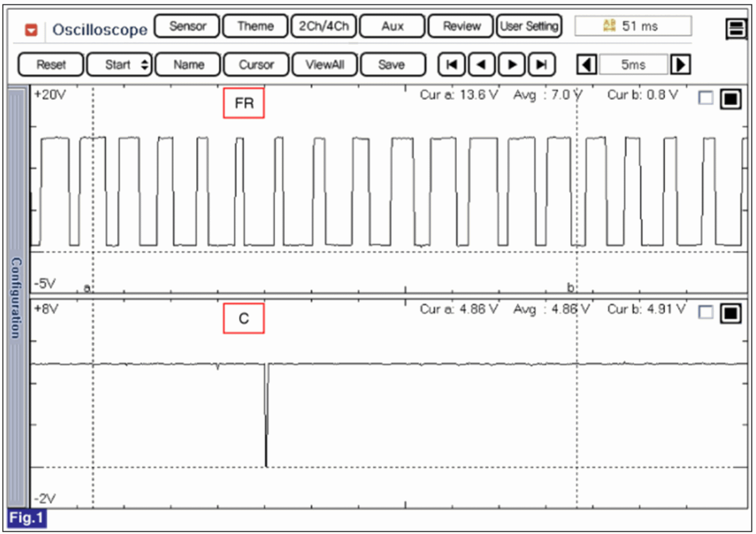
Task: Increase time base above 5ms
Action: (681, 65)
